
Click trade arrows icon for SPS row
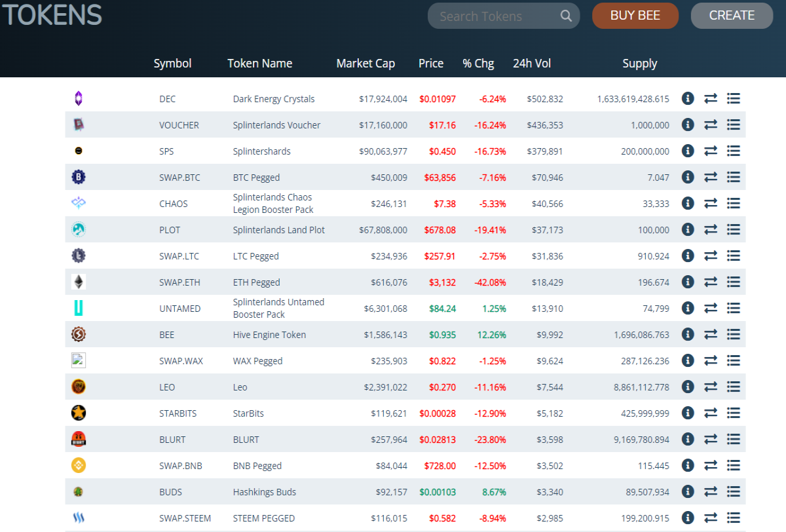tap(711, 151)
